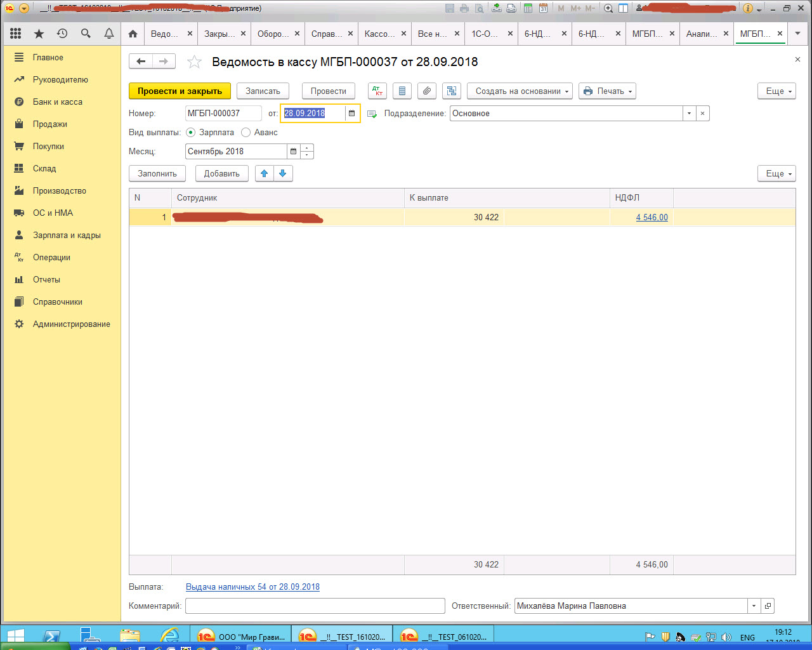Expand the Создать на основании dropdown
The width and height of the screenshot is (812, 650).
pos(520,91)
